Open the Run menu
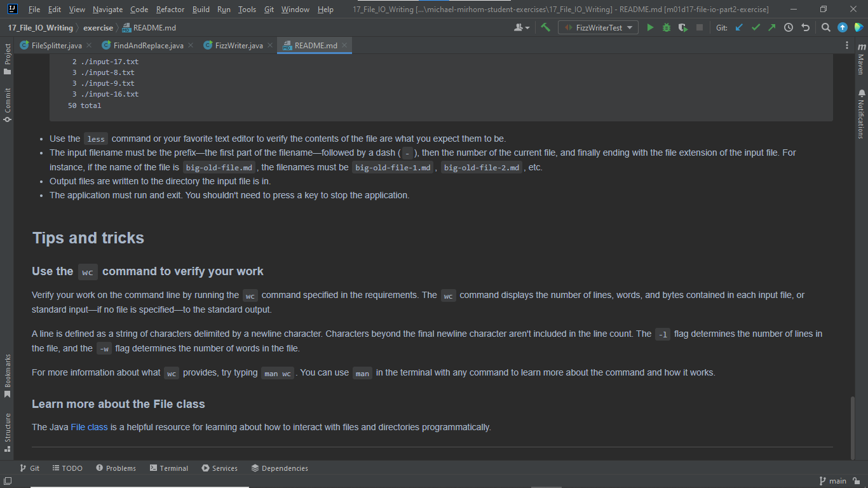Screen dimensions: 868x488 click(224, 10)
